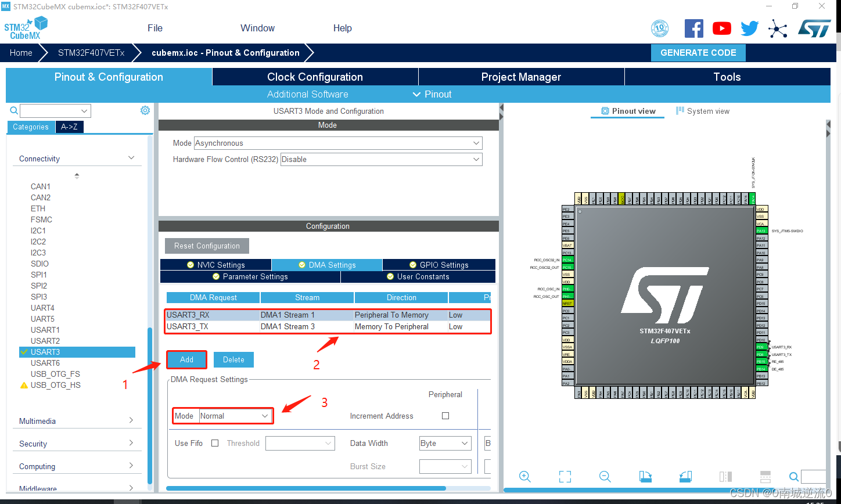Open the YouTube icon in the header

[721, 27]
